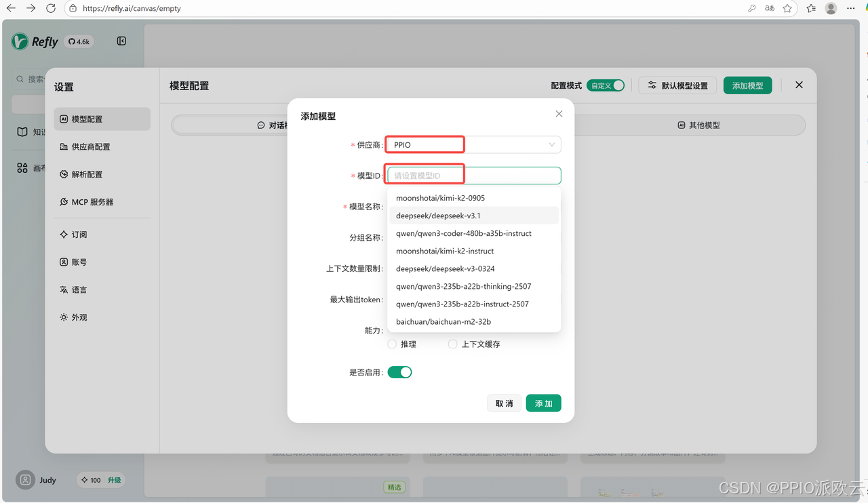Click the 精选 tag on template card
The image size is (868, 503).
point(395,487)
